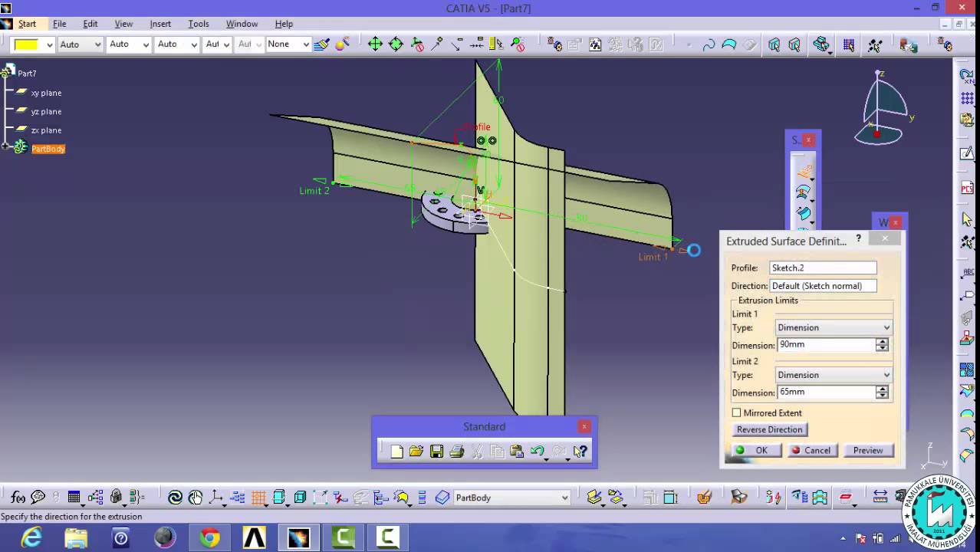Screen dimensions: 980x552
Task: Open the Axis System tool
Action: pyautogui.click(x=217, y=498)
